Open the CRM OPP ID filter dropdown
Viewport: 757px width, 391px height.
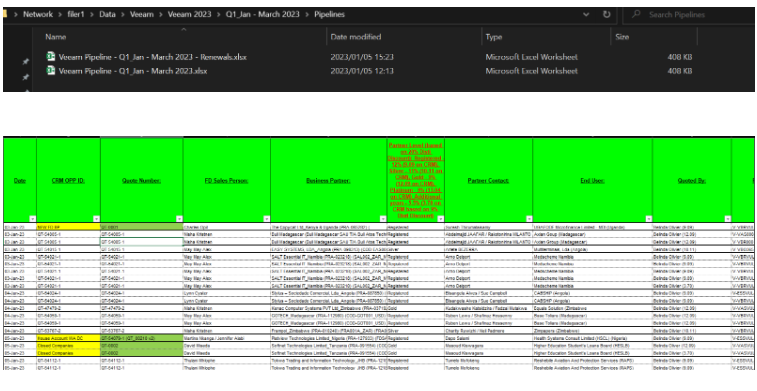(x=97, y=218)
